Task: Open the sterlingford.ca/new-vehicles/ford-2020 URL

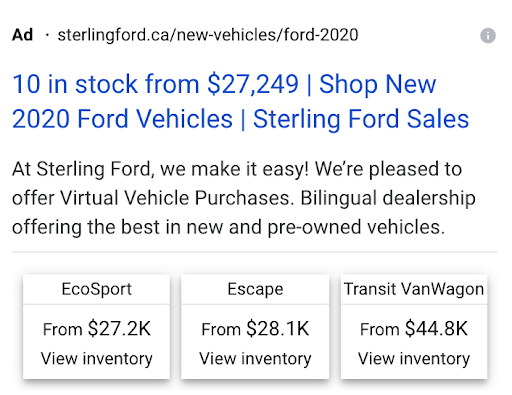Action: (x=208, y=35)
